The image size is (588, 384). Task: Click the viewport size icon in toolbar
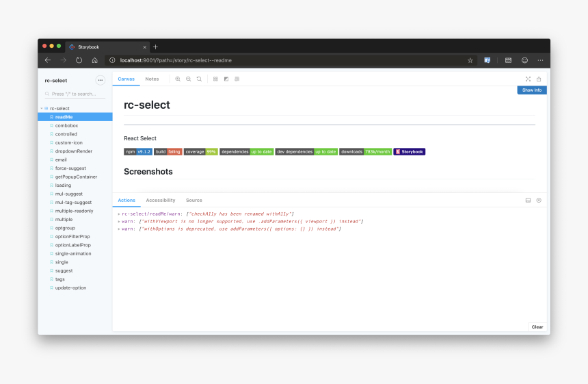[237, 79]
